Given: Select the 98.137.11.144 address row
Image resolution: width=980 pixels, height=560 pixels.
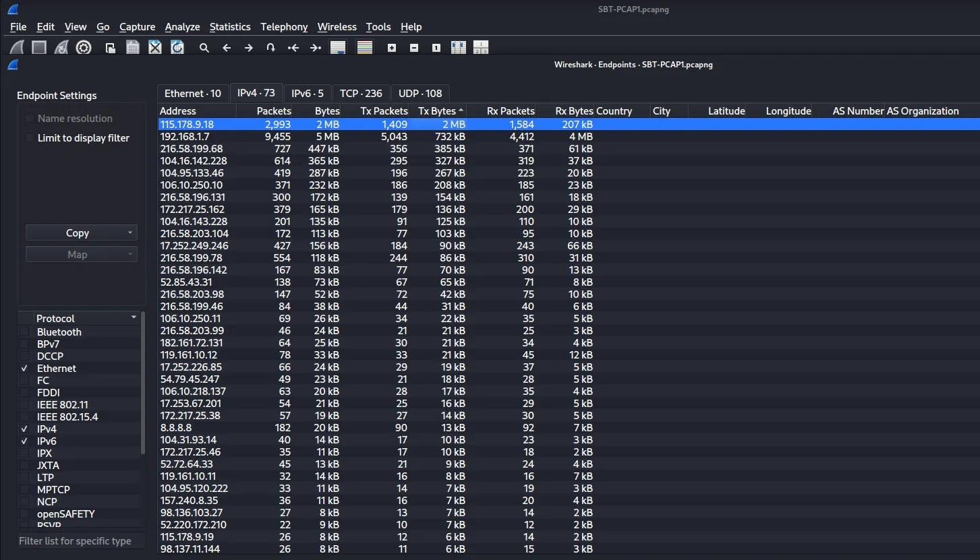Looking at the screenshot, I should click(x=569, y=549).
